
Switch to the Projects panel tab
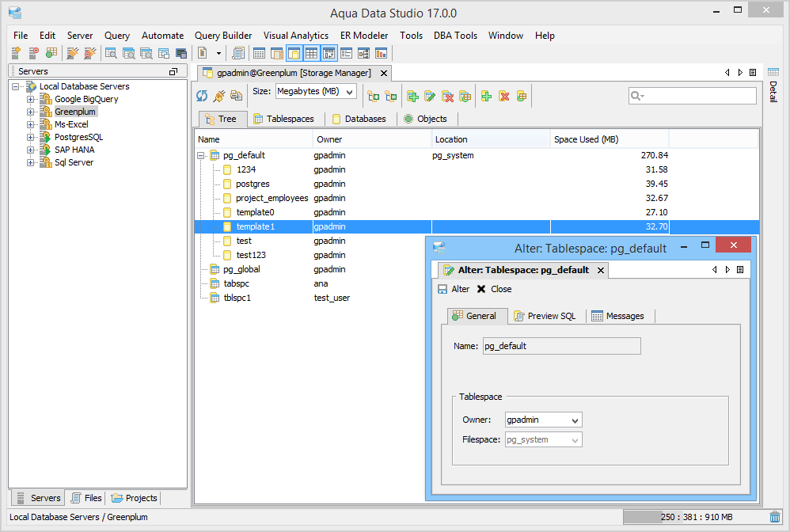pyautogui.click(x=134, y=498)
